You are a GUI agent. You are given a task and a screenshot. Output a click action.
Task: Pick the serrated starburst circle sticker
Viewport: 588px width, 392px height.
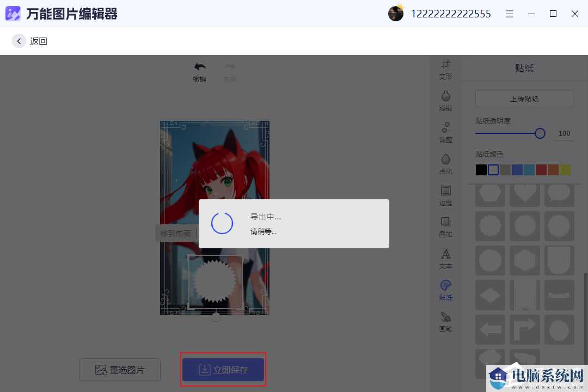pos(525,226)
